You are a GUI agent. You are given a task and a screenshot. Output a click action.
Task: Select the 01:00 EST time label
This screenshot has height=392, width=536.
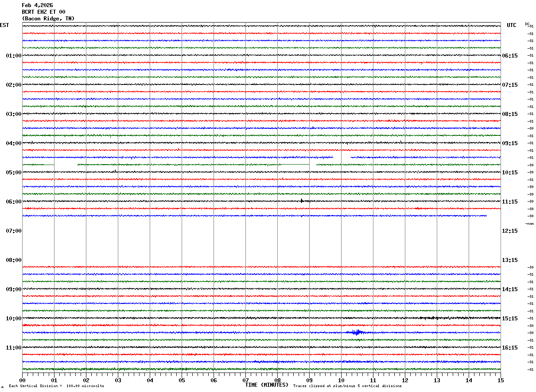click(x=13, y=56)
